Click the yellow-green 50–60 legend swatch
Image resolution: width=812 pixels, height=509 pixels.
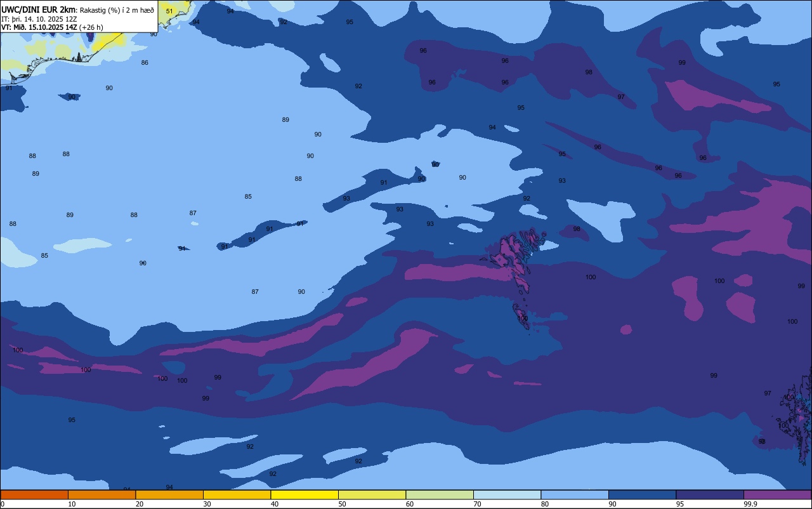click(x=372, y=494)
